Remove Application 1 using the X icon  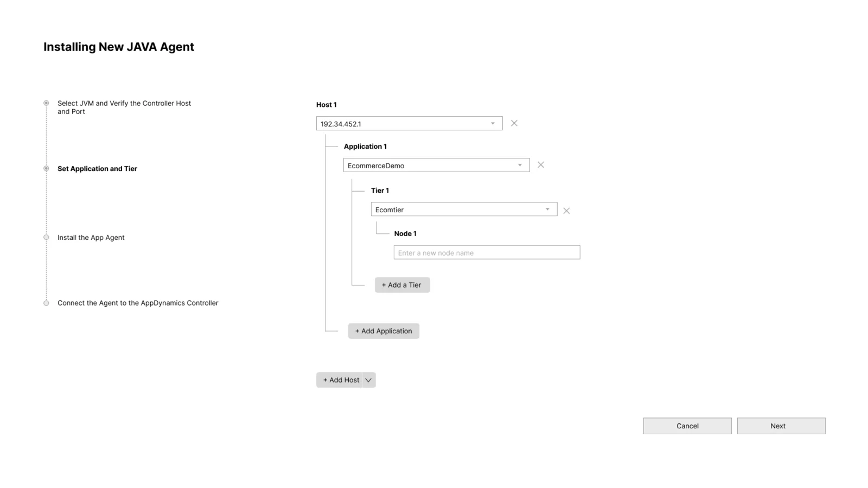click(x=540, y=165)
